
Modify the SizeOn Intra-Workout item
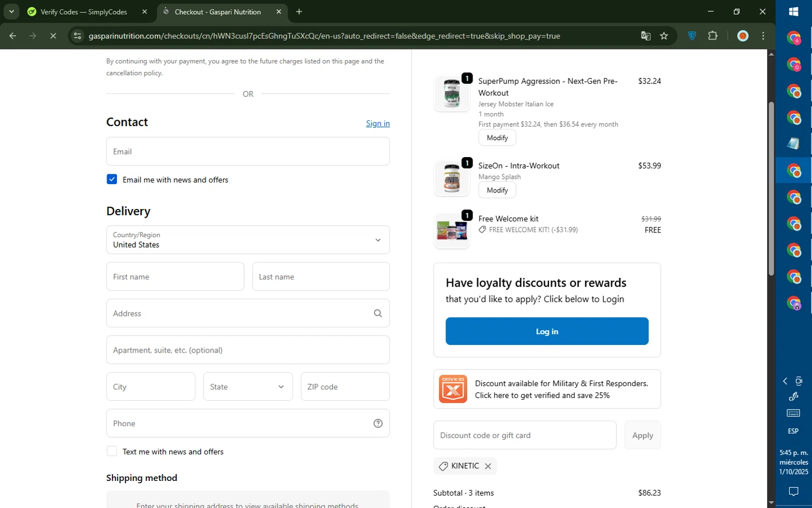coord(497,190)
